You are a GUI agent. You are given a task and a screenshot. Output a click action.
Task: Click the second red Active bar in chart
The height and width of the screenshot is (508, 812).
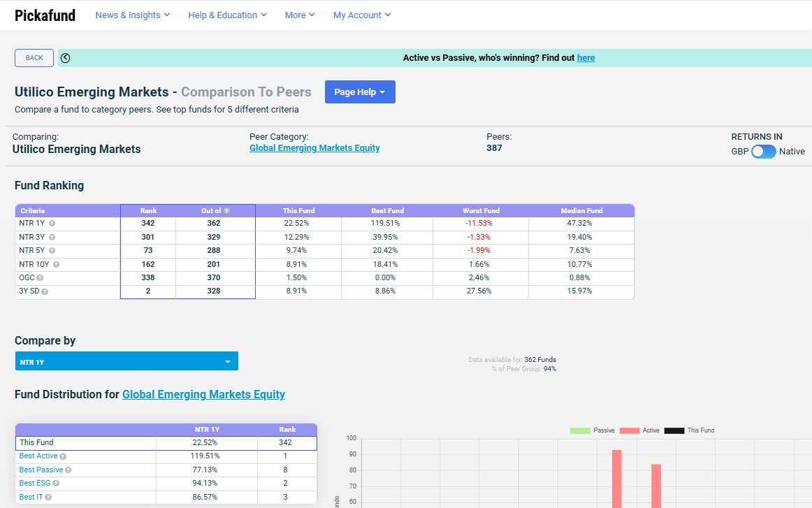tap(656, 486)
